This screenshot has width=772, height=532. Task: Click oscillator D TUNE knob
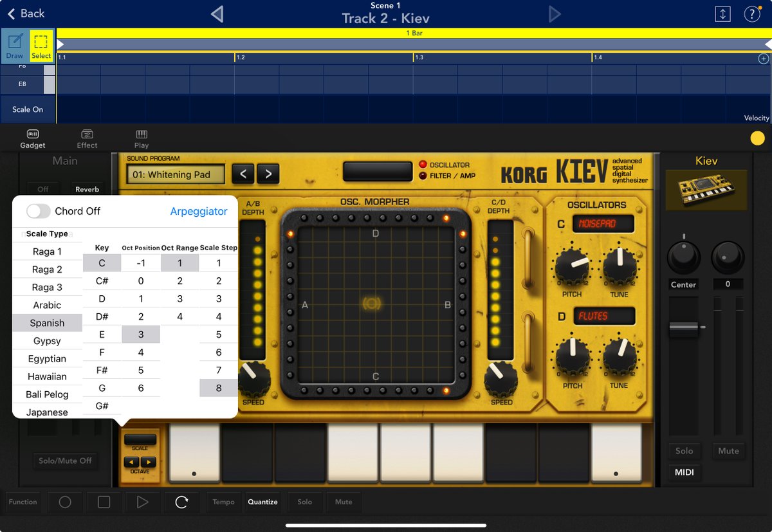(620, 358)
